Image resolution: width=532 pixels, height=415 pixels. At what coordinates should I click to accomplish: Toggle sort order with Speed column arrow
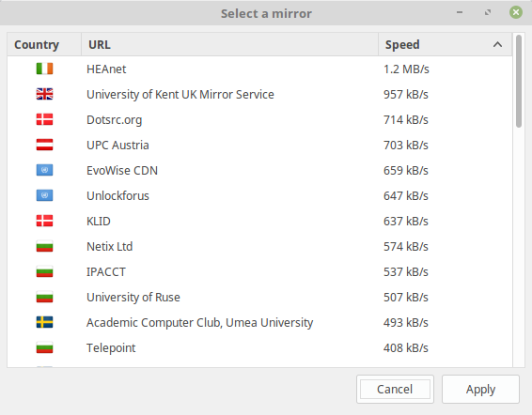[497, 44]
